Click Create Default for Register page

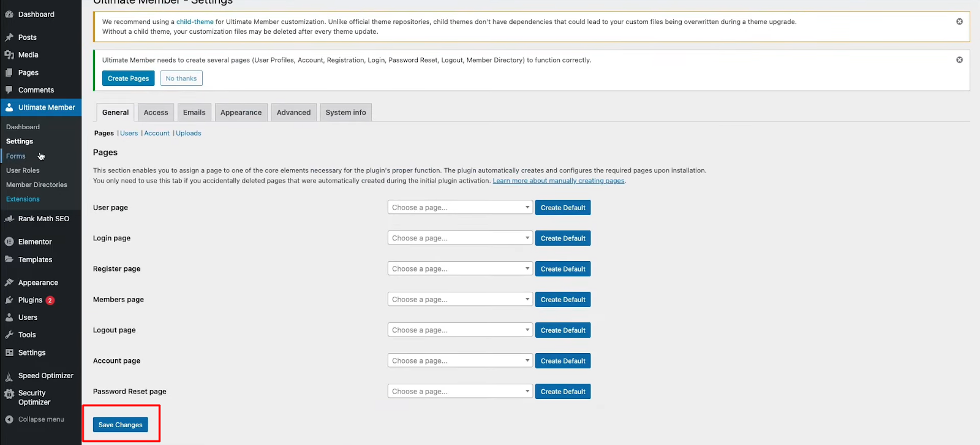click(563, 269)
